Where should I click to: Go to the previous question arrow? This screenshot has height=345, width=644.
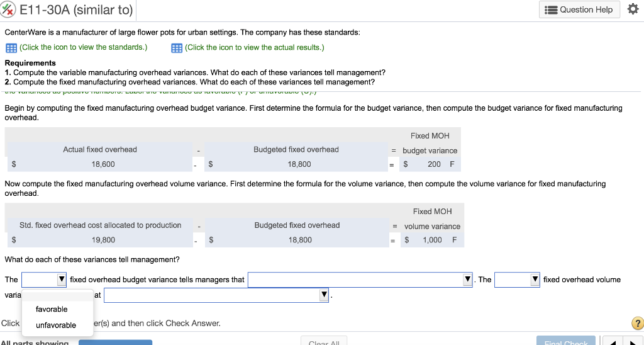[613, 342]
